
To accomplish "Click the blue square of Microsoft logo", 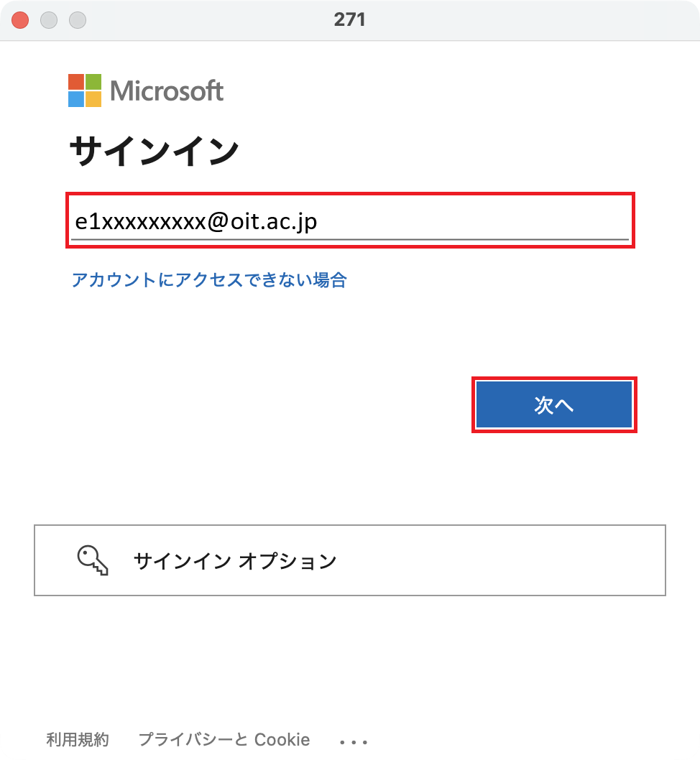I will click(76, 98).
